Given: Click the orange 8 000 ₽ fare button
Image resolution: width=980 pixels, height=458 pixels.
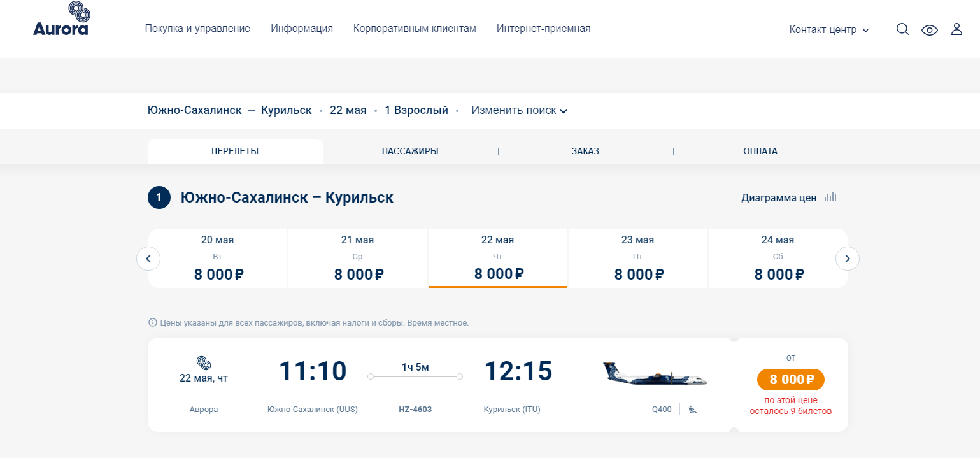Looking at the screenshot, I should (x=791, y=380).
